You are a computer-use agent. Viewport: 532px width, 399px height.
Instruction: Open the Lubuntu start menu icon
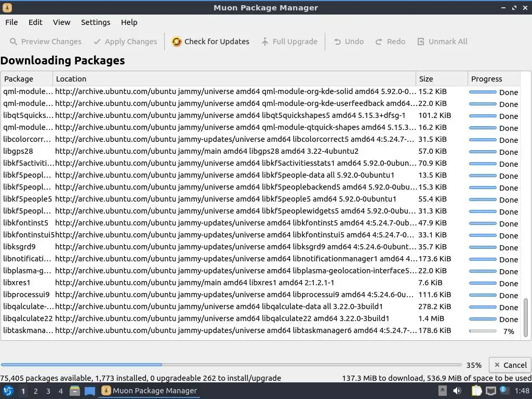point(8,391)
